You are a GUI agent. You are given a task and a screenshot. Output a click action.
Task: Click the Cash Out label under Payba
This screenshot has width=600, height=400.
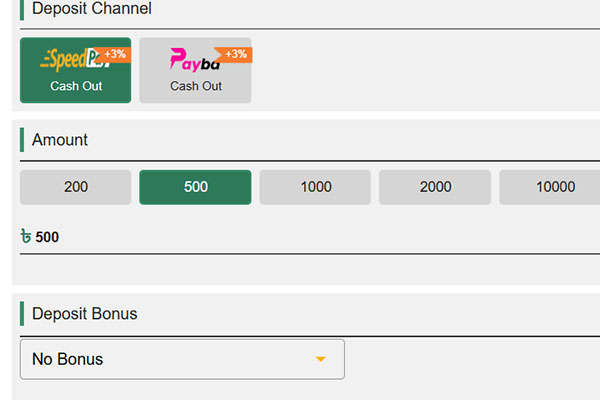[196, 86]
